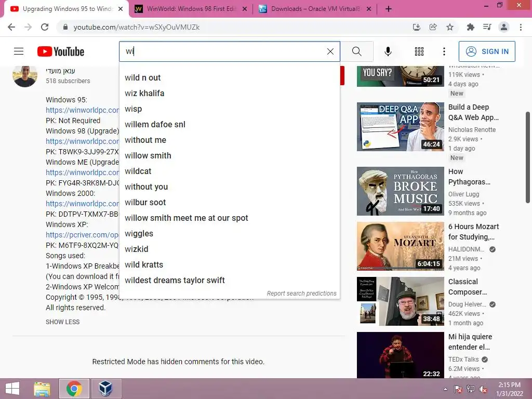Viewport: 532px width, 399px height.
Task: Open the channel avatar of the uploader
Action: click(25, 75)
